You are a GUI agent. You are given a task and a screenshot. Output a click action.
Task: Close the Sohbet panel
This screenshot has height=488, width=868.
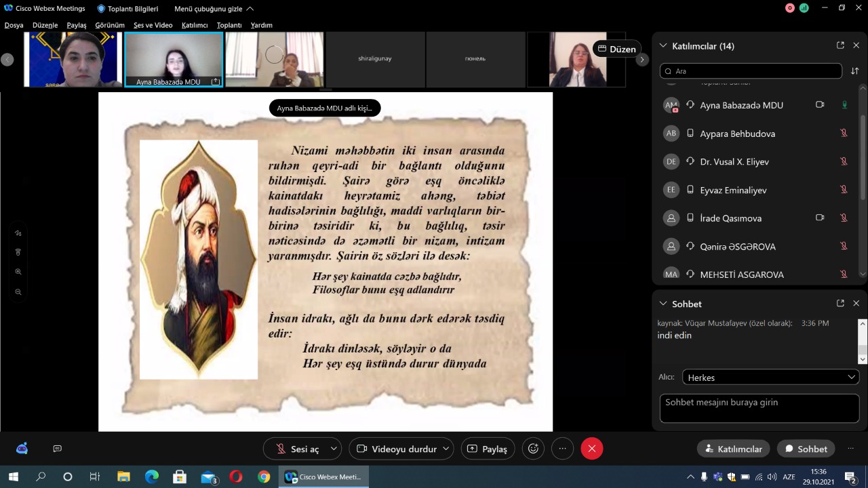click(856, 304)
